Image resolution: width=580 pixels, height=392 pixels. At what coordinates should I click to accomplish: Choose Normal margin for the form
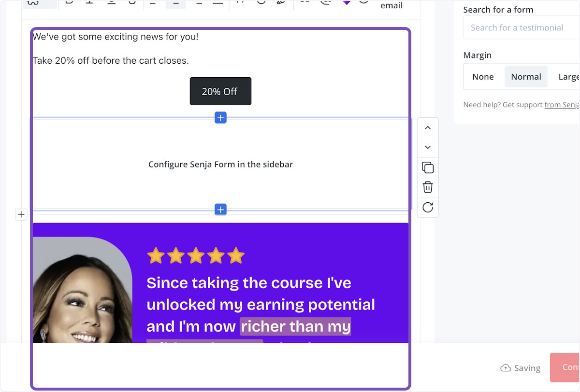pyautogui.click(x=526, y=76)
